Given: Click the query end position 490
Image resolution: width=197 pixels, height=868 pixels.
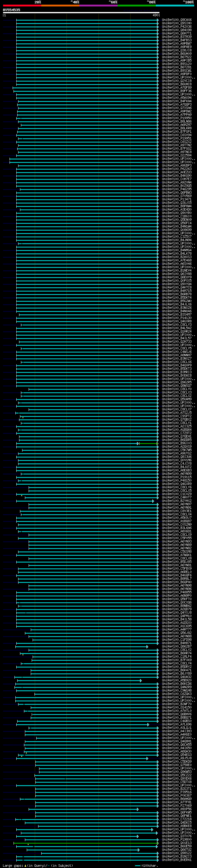Looking at the screenshot, I should point(155,15).
